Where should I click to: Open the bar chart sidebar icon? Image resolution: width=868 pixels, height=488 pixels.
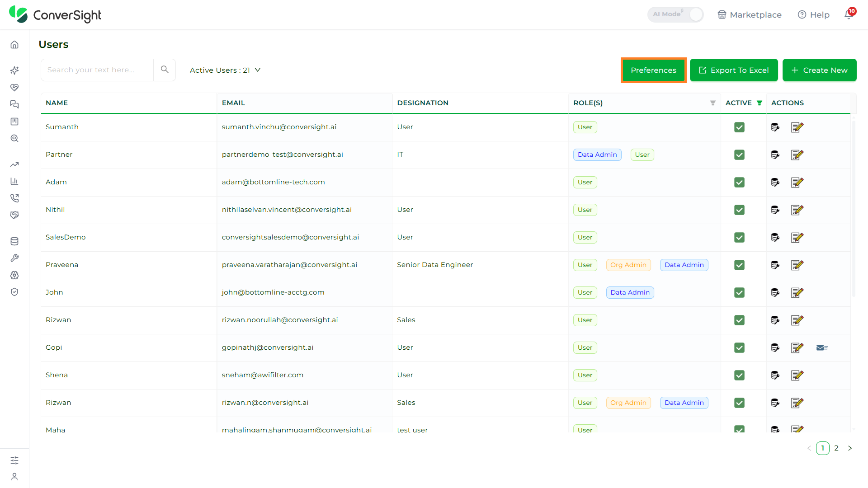coord(14,181)
